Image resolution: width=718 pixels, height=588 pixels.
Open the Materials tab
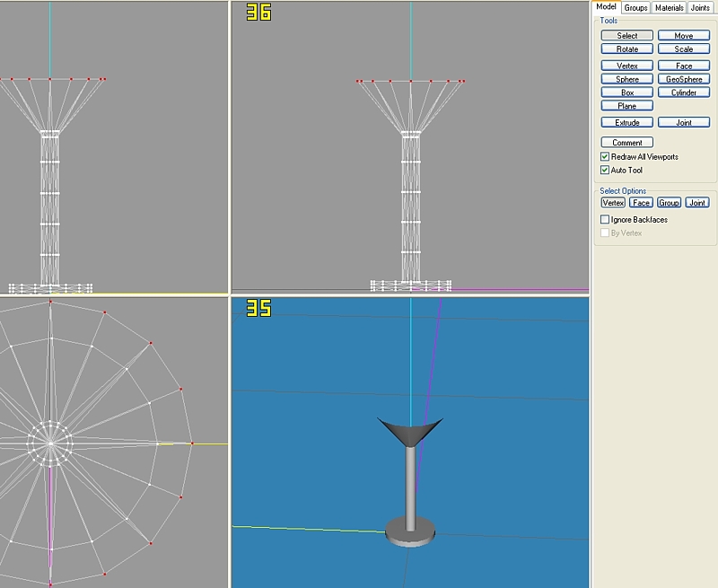click(x=669, y=8)
